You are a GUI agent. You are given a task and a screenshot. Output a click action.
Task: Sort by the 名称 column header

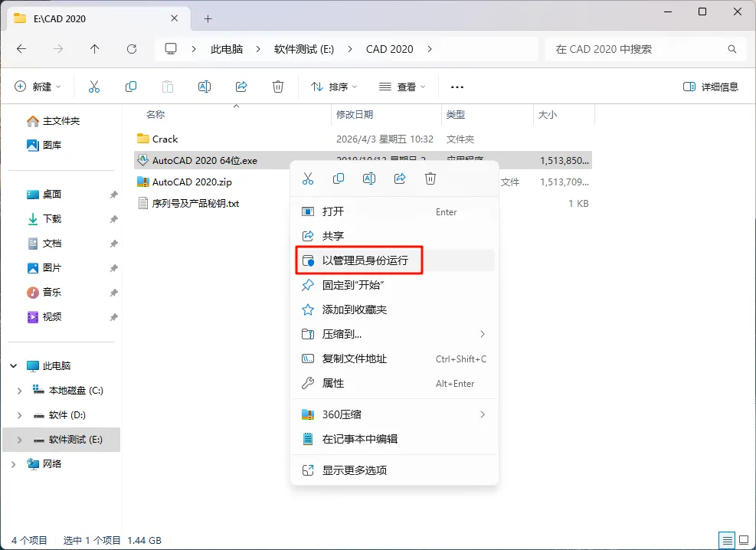(155, 115)
